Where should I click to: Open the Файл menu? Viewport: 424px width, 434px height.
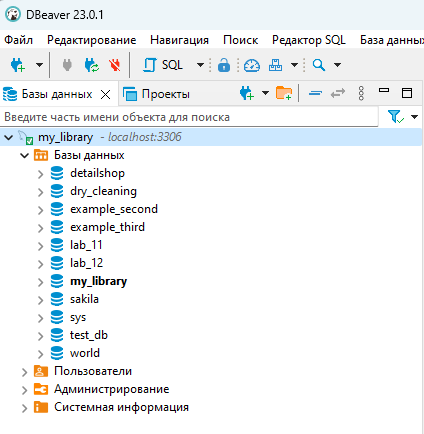pos(18,40)
